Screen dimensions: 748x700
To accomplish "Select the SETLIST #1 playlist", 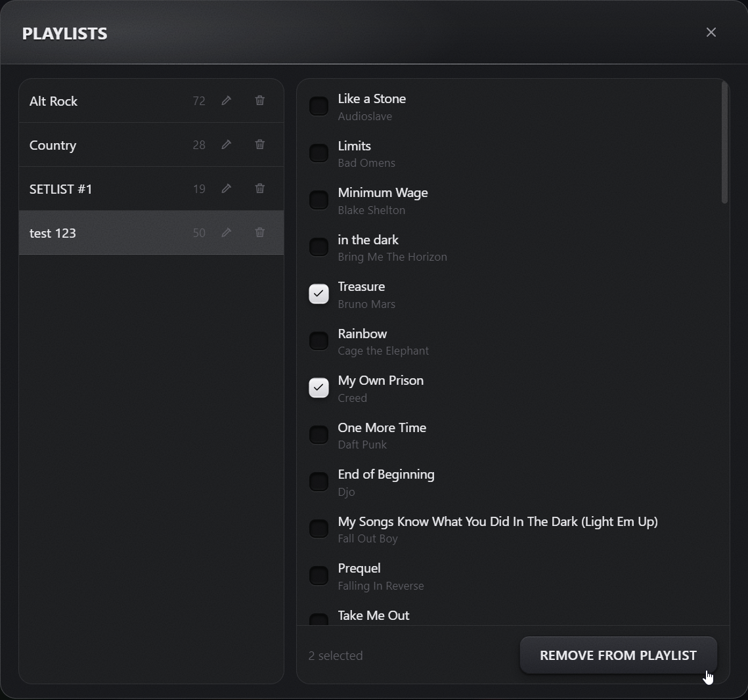I will click(151, 188).
